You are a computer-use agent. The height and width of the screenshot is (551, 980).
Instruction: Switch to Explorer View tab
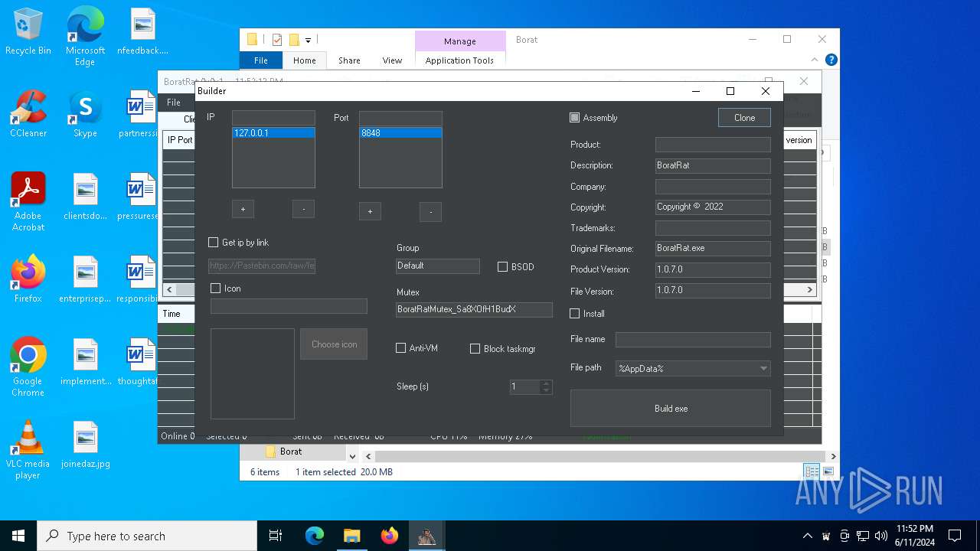click(x=392, y=60)
